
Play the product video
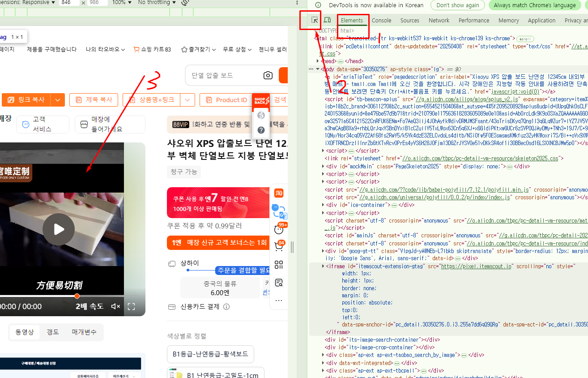click(x=59, y=229)
